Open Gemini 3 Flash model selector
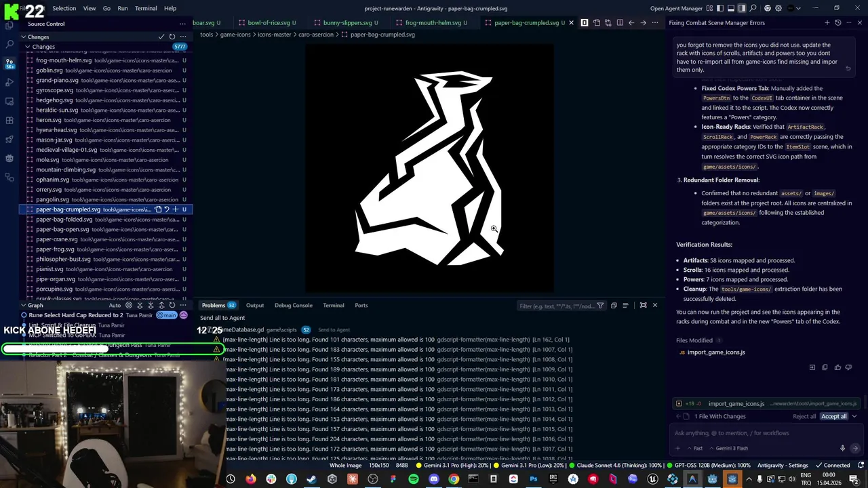The height and width of the screenshot is (488, 868). [x=729, y=448]
